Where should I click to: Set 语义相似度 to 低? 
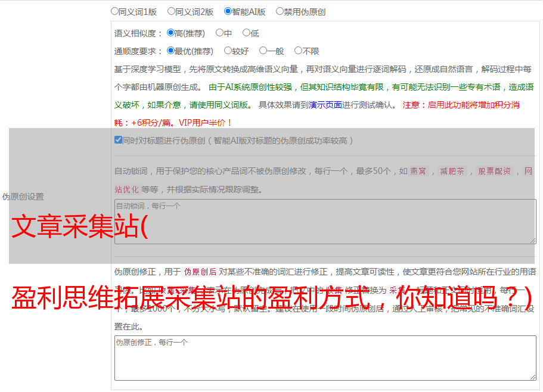246,33
